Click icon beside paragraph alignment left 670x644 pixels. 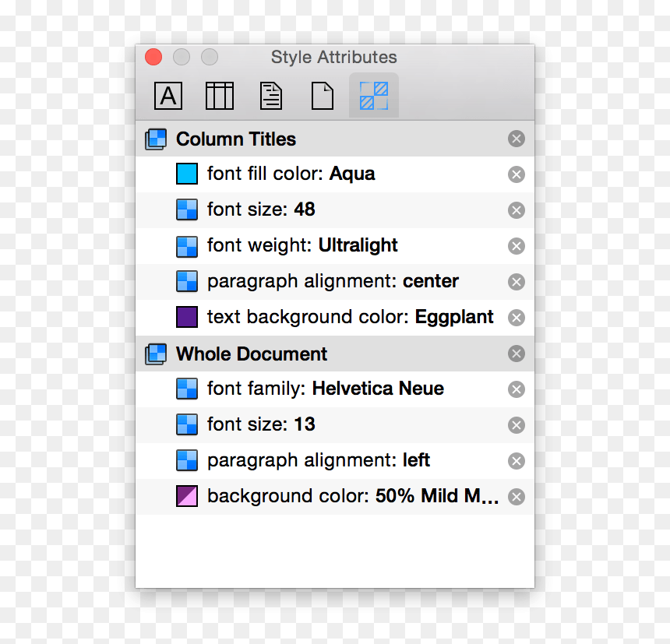[x=187, y=460]
